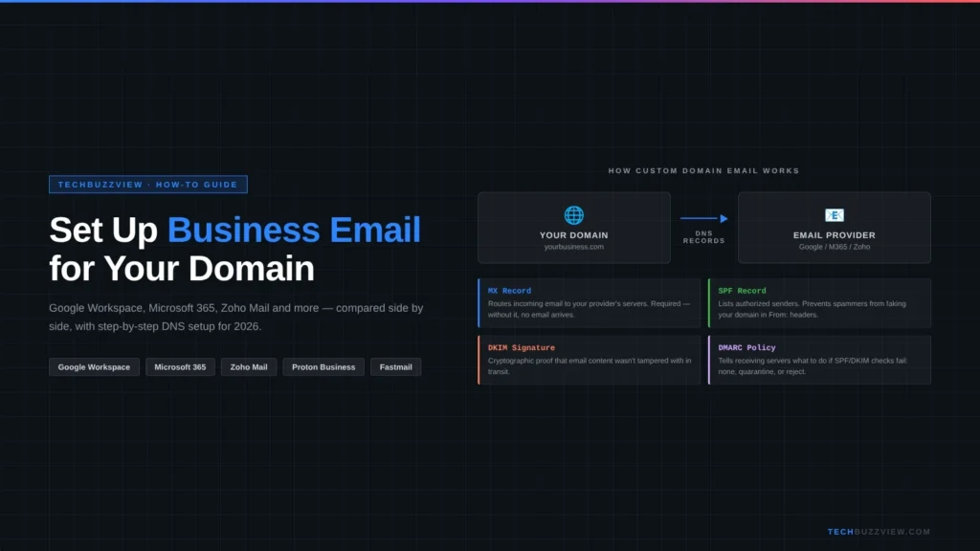This screenshot has height=551, width=980.
Task: Click the globe icon above Your Domain
Action: click(574, 215)
